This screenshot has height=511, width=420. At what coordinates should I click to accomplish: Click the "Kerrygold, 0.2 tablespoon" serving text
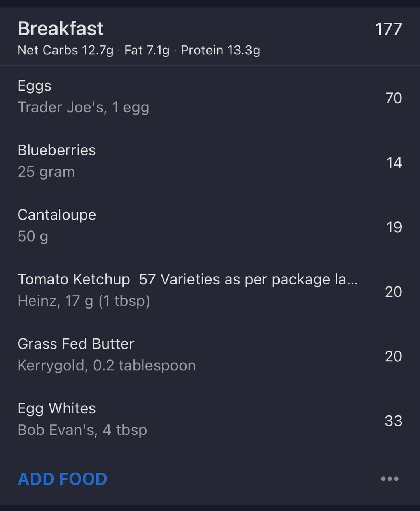click(107, 365)
